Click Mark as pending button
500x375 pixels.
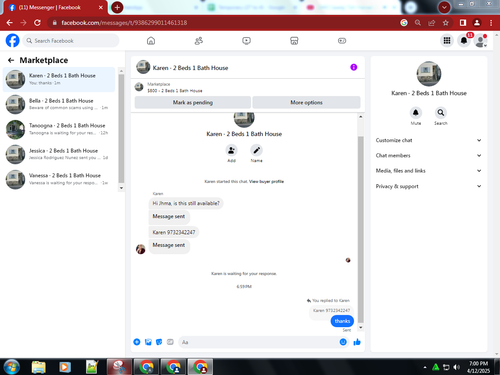(193, 102)
